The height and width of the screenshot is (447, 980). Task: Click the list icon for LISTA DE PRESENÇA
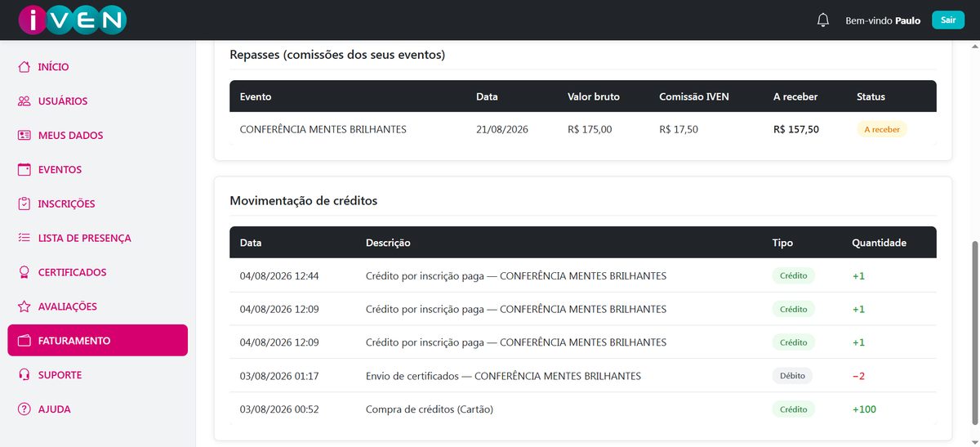[24, 238]
